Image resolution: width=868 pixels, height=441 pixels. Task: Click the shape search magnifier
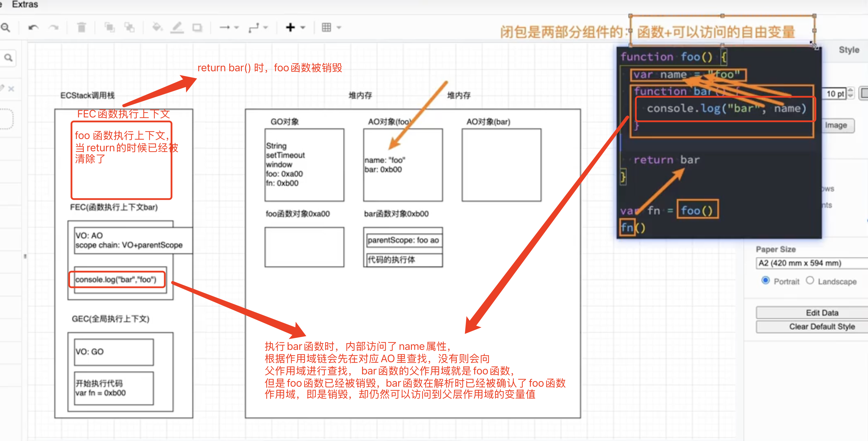click(8, 58)
